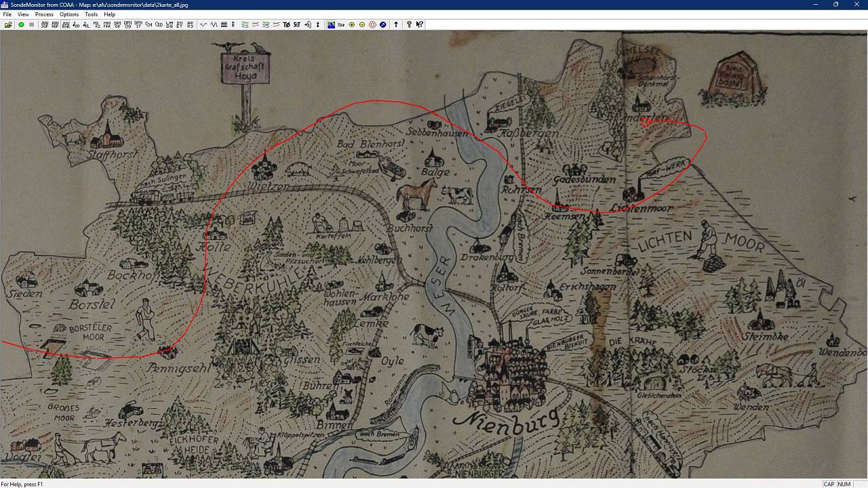Click the black up arrow icon
868x488 pixels.
click(396, 24)
